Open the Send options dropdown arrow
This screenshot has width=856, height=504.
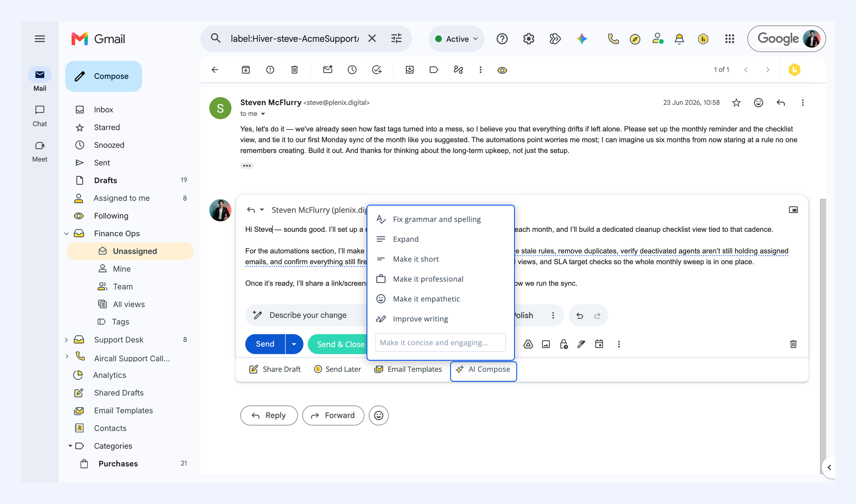(x=294, y=344)
